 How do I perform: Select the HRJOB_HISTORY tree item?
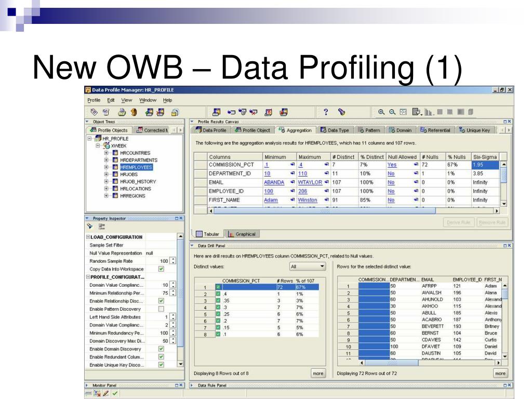138,181
